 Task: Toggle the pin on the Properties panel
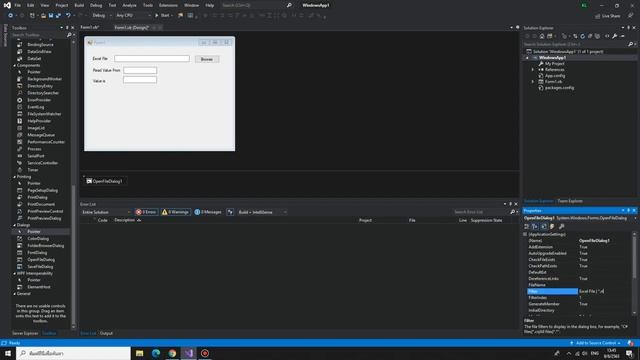(629, 211)
